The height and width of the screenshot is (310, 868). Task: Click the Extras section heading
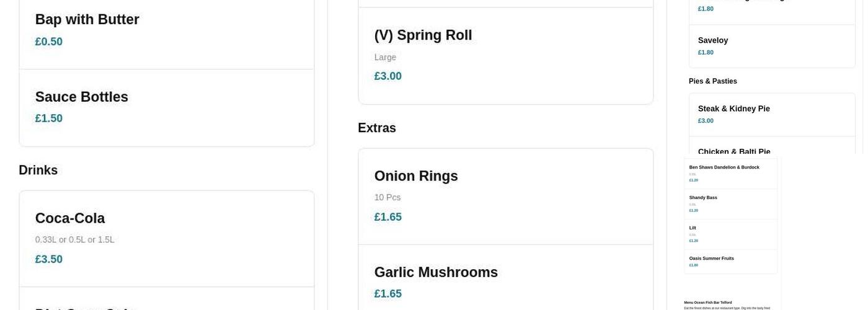click(x=376, y=128)
